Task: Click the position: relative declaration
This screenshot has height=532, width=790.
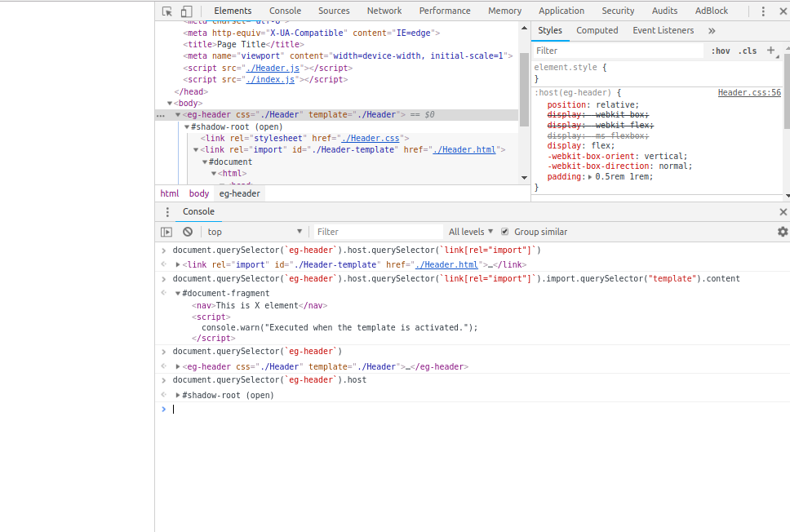Action: (593, 104)
